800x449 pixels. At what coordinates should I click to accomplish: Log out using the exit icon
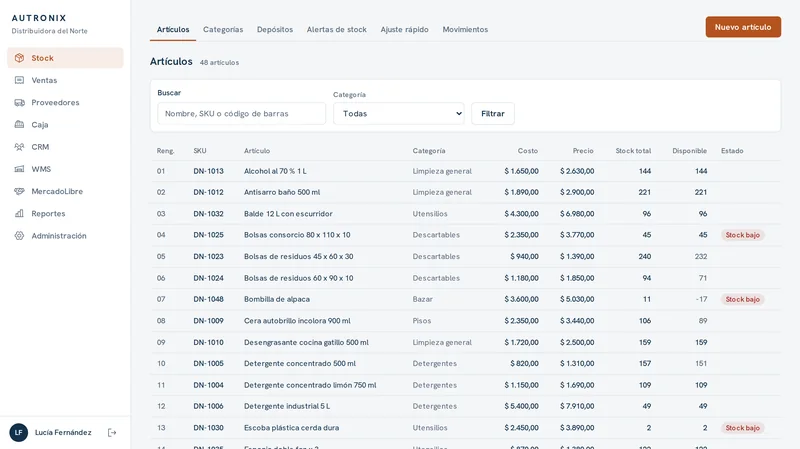112,433
